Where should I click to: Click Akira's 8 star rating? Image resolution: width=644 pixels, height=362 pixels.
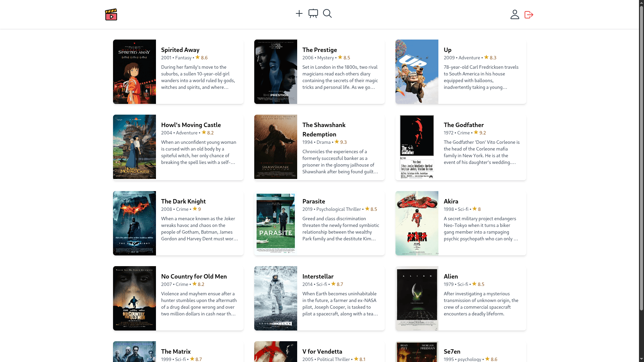[x=477, y=209]
